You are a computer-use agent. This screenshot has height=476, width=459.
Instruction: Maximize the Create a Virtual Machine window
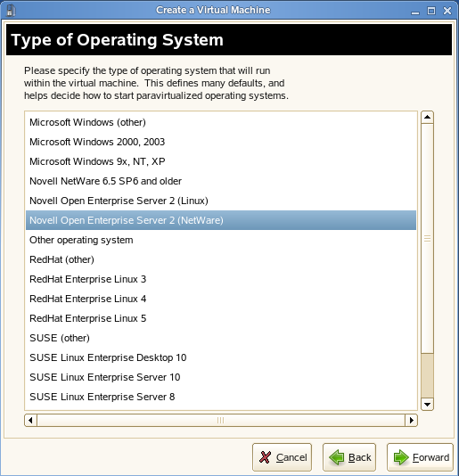431,11
